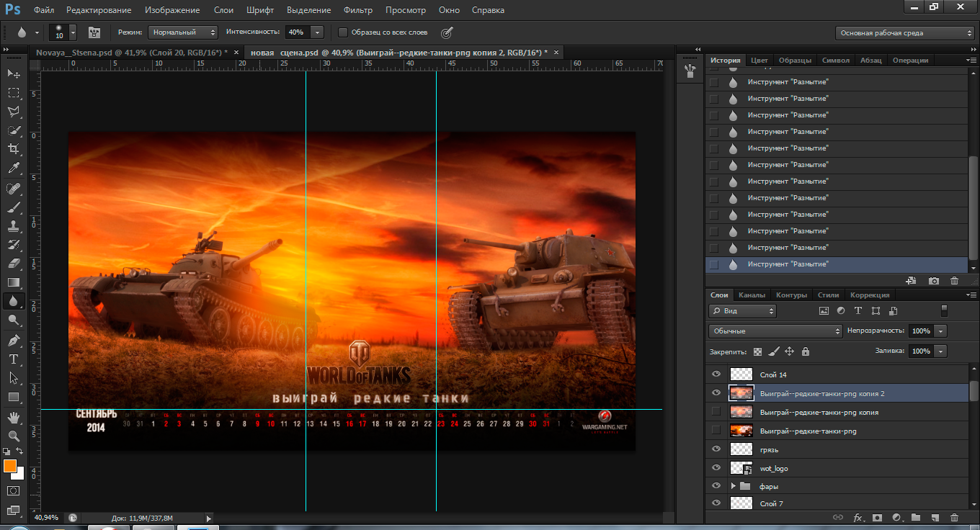Select the Healing Brush tool
Screen dimensions: 980x530
(14, 189)
